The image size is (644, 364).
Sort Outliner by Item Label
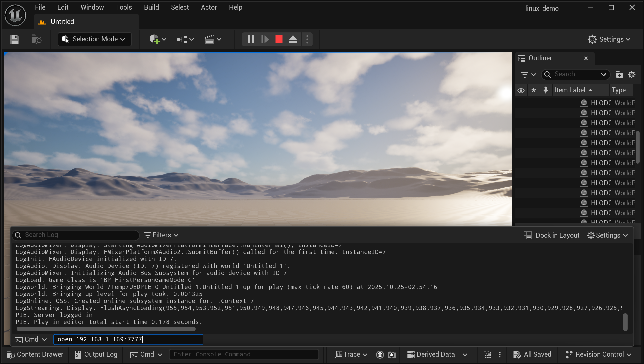click(x=580, y=90)
